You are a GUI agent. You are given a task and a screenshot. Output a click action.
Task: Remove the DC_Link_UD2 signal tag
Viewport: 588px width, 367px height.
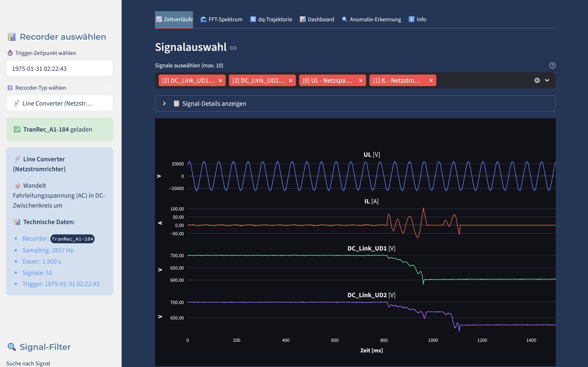(x=290, y=80)
